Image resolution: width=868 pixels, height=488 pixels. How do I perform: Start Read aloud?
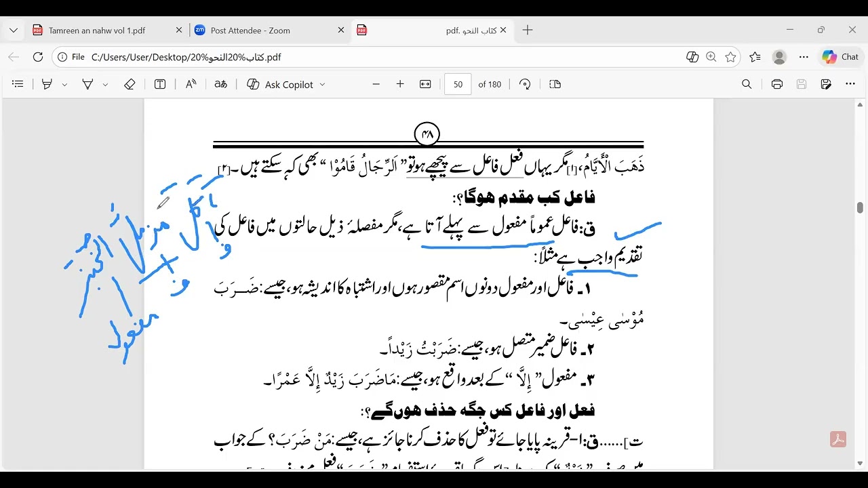[191, 84]
